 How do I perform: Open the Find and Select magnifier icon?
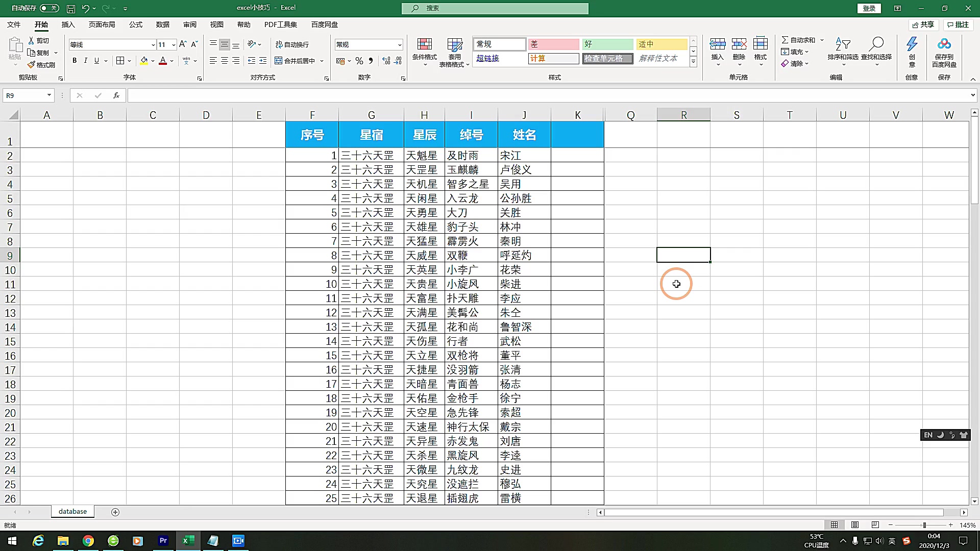tap(876, 44)
